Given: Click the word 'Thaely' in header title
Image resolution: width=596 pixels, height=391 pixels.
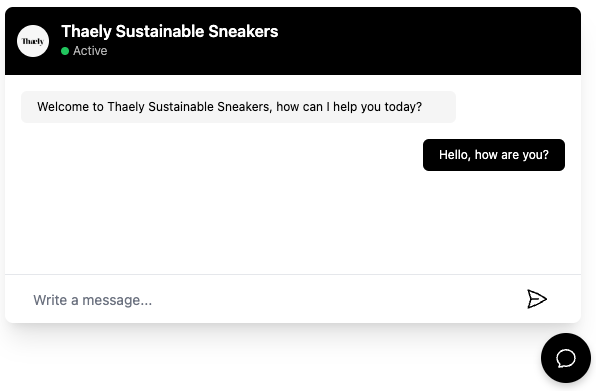Looking at the screenshot, I should click(x=86, y=32).
